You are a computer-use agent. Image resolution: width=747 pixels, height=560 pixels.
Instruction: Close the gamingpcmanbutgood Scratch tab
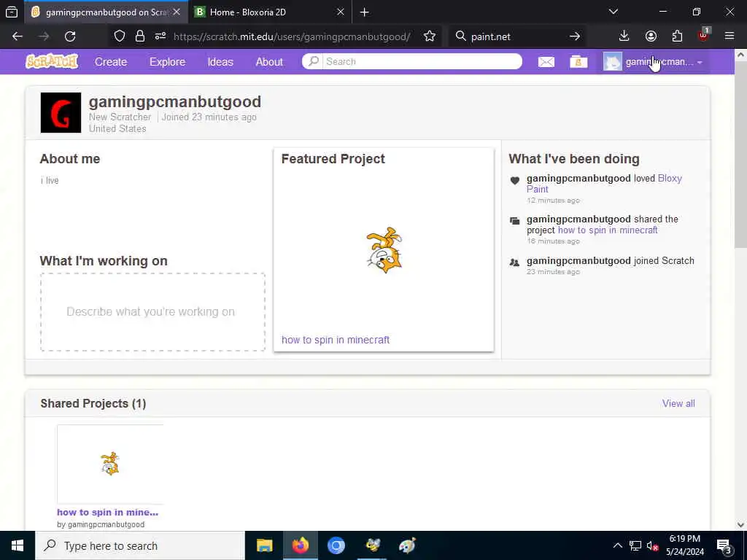177,12
